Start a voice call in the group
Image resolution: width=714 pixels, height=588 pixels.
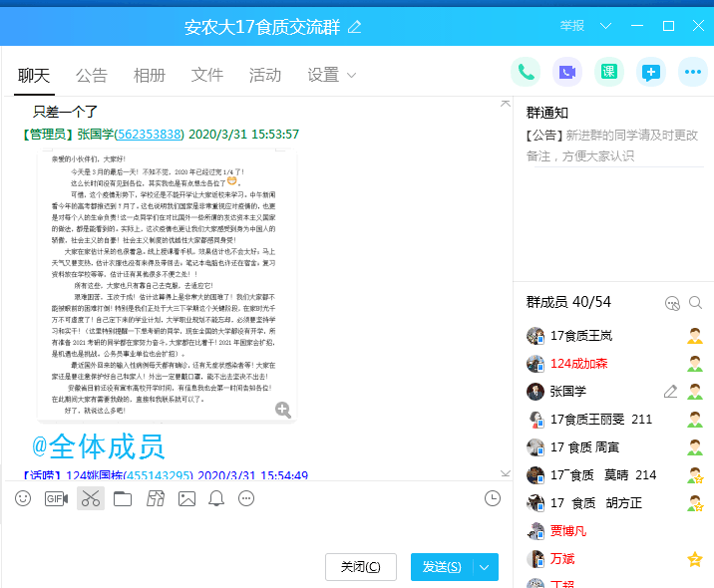tap(526, 72)
